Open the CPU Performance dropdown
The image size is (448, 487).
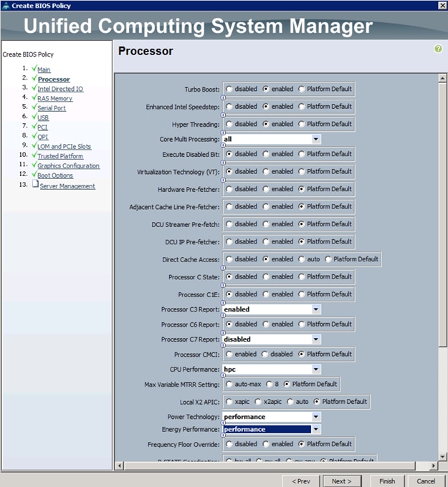tap(316, 370)
